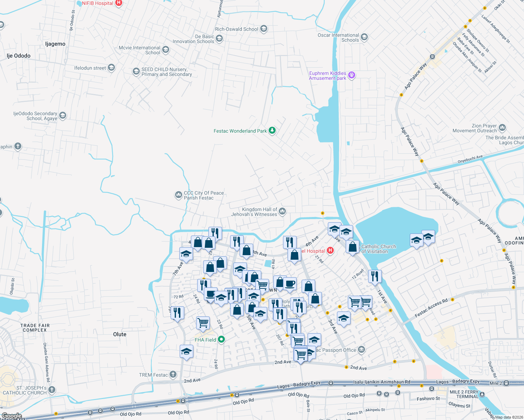The image size is (524, 420).
Task: Select the graduation cap pin near Catholic Church of Visitation
Action: 346,231
